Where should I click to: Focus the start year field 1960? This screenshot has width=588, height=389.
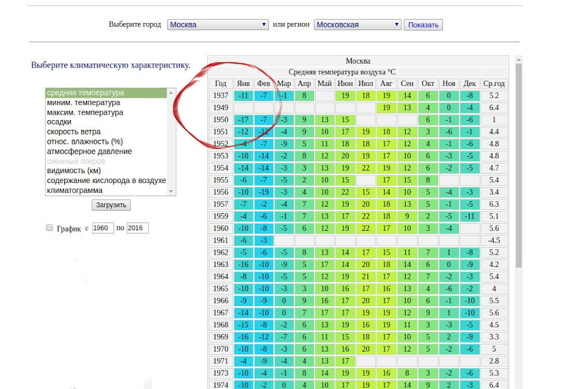point(103,228)
